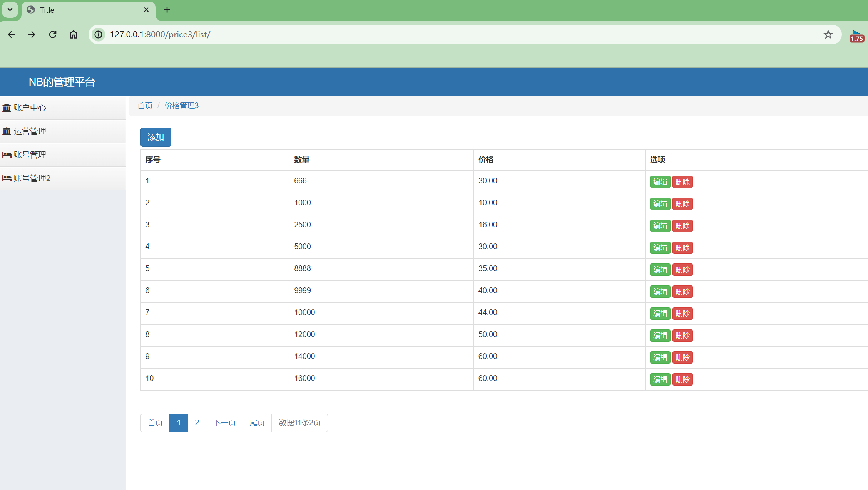
Task: Click the bed icon beside 账号管理
Action: (7, 155)
